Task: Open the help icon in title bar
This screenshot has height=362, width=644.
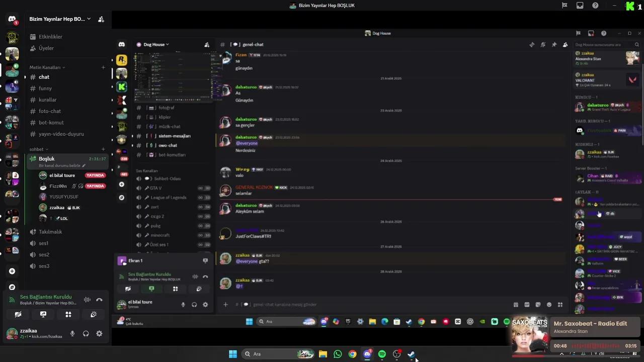Action: click(x=596, y=6)
